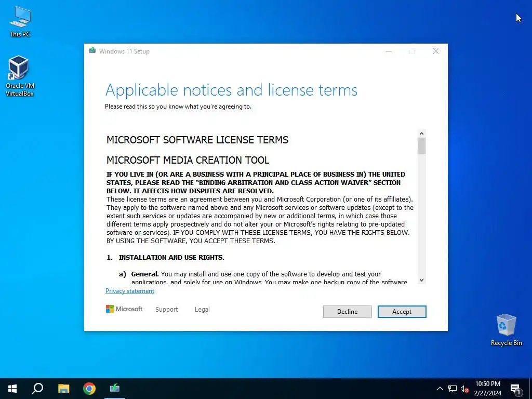The image size is (532, 399).
Task: Select the Recycle Bin desktop icon
Action: click(506, 329)
